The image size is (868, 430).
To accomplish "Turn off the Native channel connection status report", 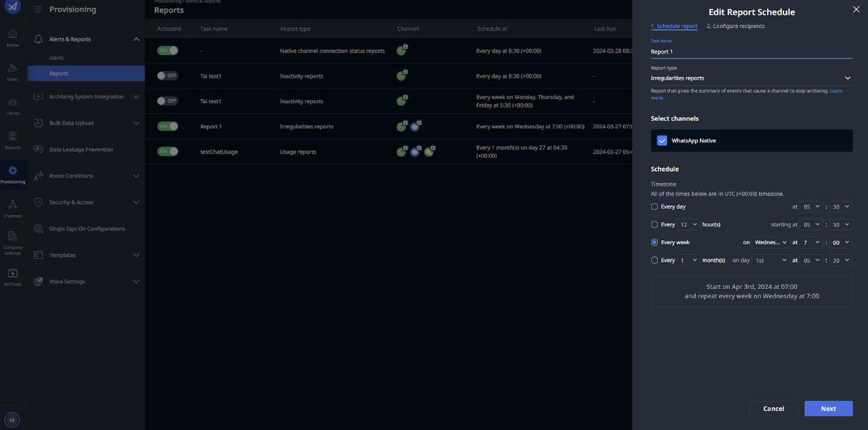I will [167, 51].
